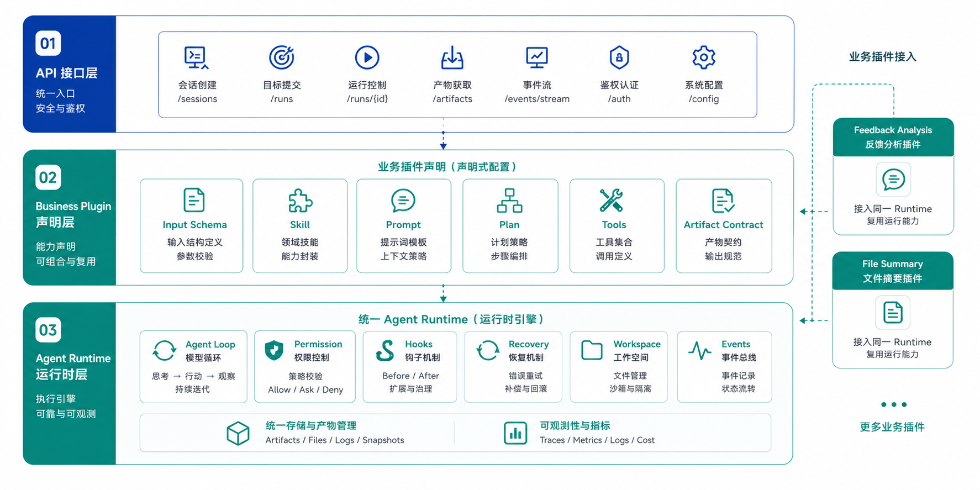Click the 目标提交 target icon
980x490 pixels.
pyautogui.click(x=282, y=57)
